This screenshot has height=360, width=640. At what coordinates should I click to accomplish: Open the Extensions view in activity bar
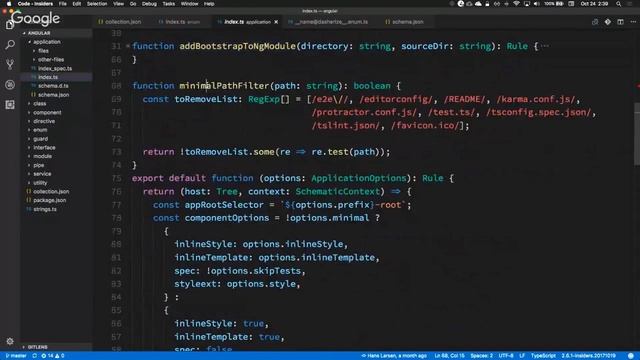10,104
